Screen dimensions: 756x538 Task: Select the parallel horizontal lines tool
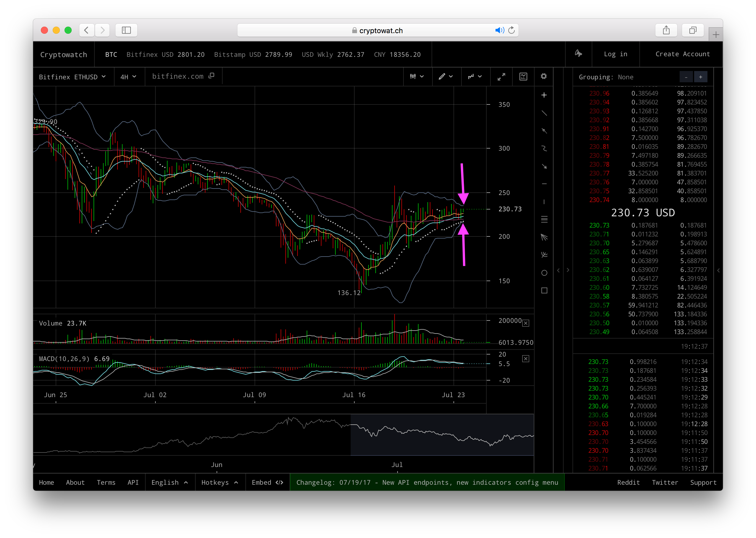point(544,219)
